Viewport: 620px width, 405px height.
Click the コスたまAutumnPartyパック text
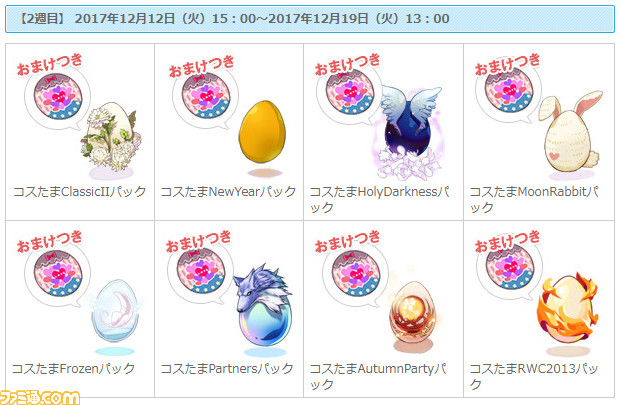[x=378, y=376]
